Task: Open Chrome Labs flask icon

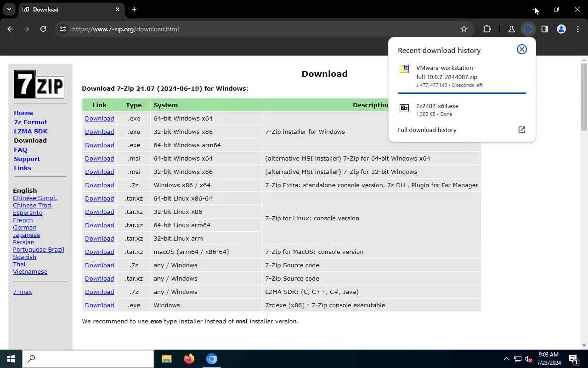Action: coord(511,29)
